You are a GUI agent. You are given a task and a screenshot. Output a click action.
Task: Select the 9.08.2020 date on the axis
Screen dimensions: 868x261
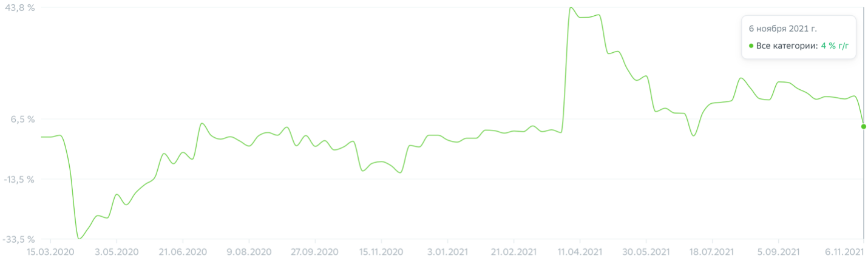249,251
